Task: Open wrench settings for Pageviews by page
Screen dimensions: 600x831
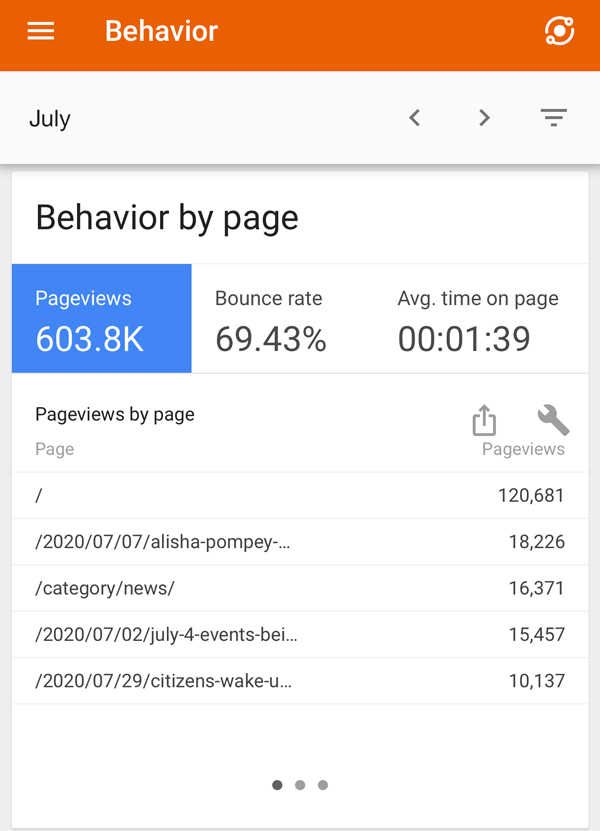Action: coord(553,420)
